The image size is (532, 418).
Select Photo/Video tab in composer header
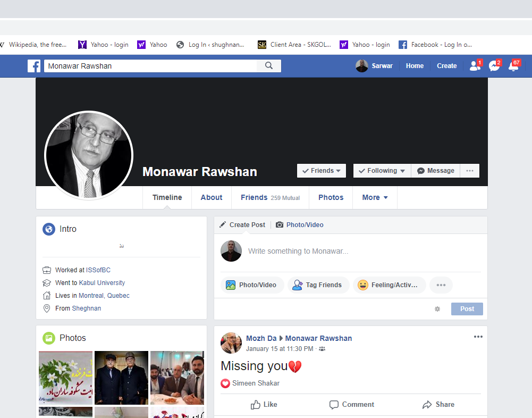(300, 225)
